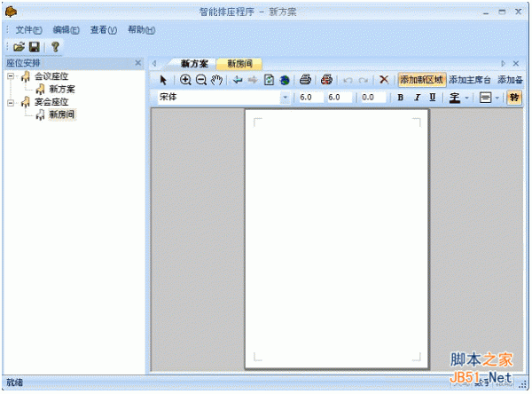
Task: Toggle underline text formatting
Action: (433, 98)
